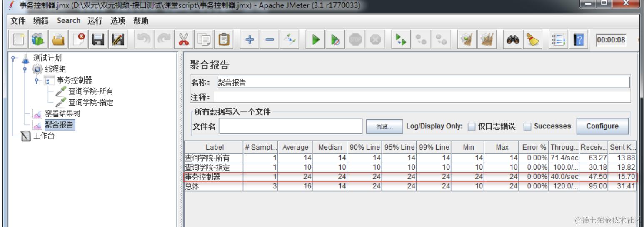Collapse all nodes with minus icon
644x227 pixels.
click(x=270, y=39)
